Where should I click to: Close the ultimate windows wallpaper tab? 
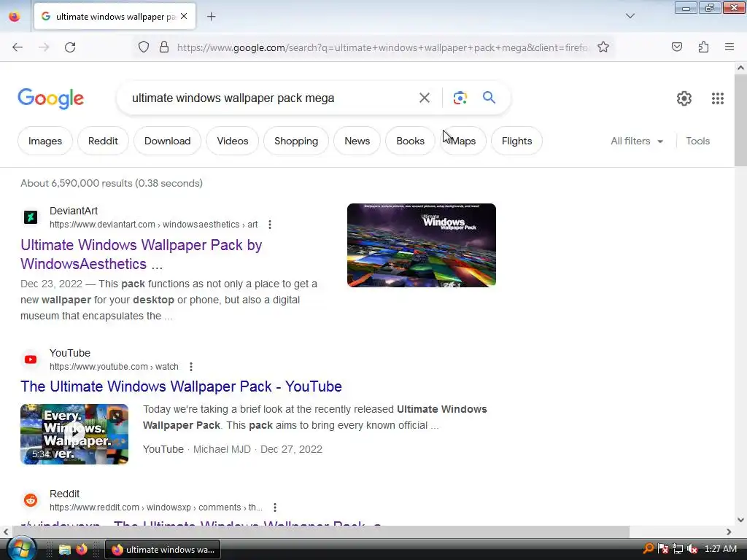coord(184,17)
